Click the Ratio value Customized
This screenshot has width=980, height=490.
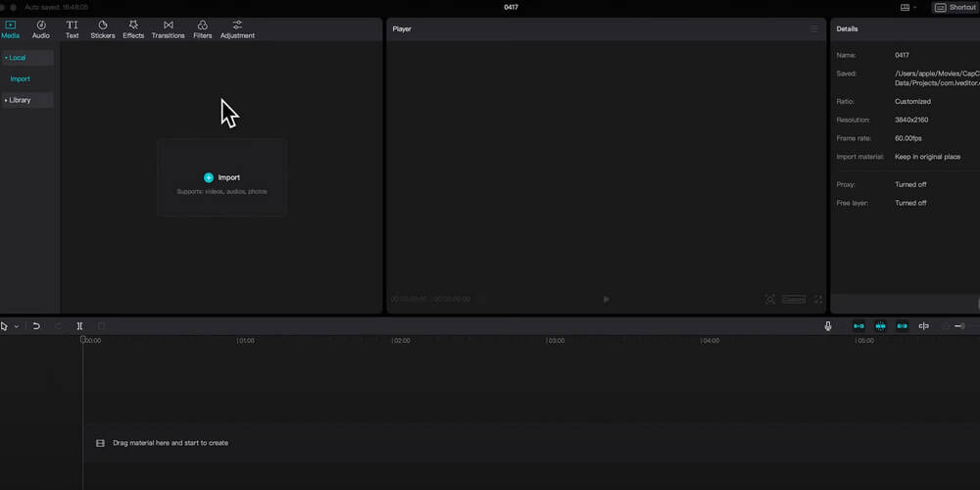[912, 101]
